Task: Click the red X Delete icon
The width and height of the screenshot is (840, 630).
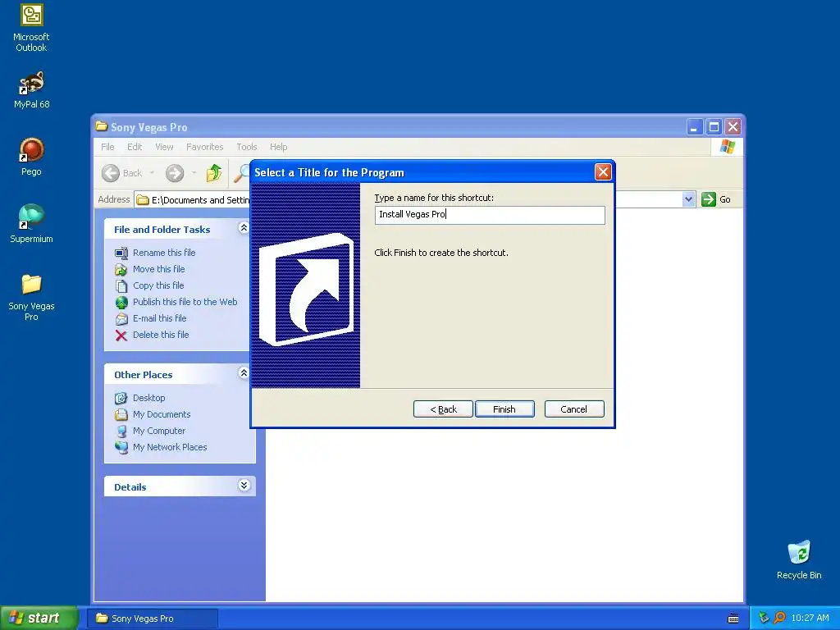Action: [121, 336]
